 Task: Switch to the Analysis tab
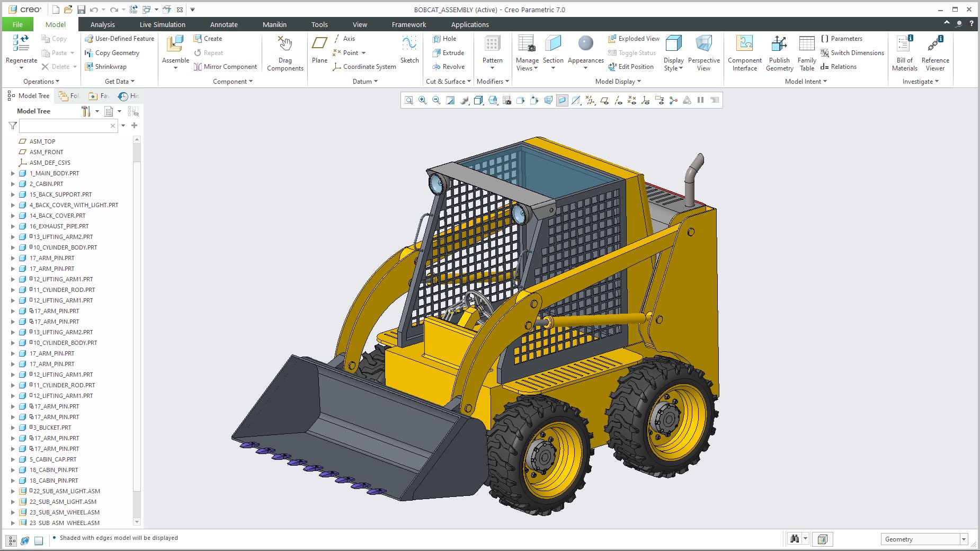tap(102, 24)
